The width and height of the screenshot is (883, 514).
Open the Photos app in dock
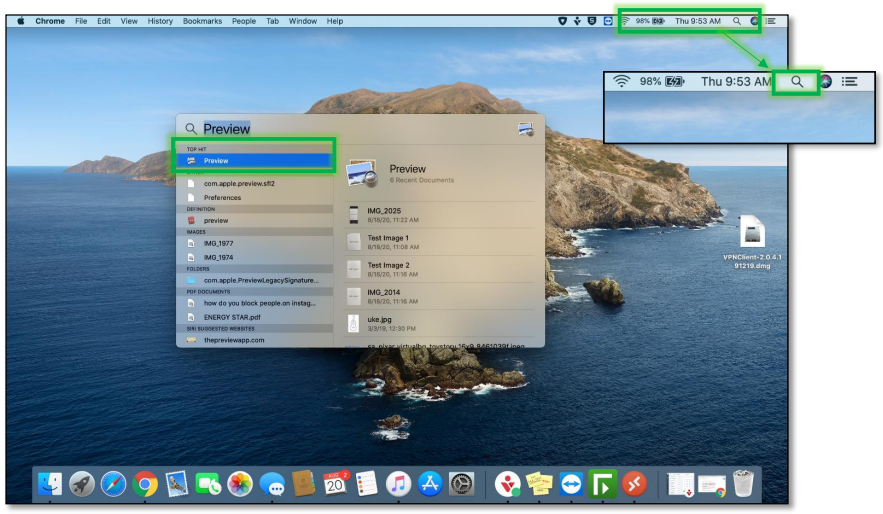(x=240, y=485)
